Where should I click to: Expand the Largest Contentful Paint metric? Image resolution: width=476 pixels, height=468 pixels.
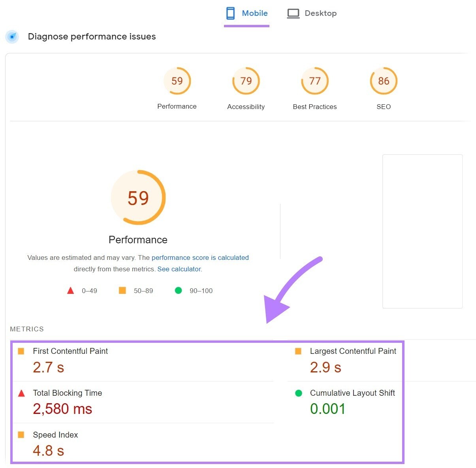(x=353, y=351)
